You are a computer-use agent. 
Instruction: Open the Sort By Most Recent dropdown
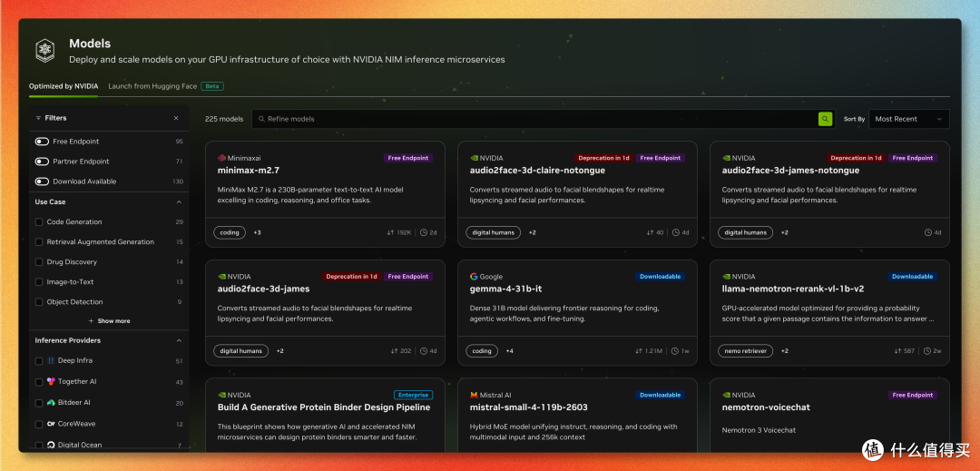pos(908,119)
